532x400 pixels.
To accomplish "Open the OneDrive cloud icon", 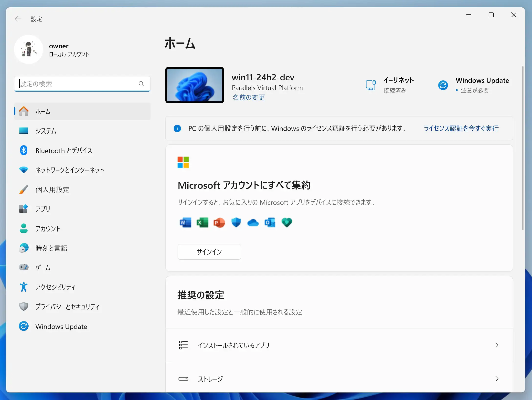I will click(253, 222).
